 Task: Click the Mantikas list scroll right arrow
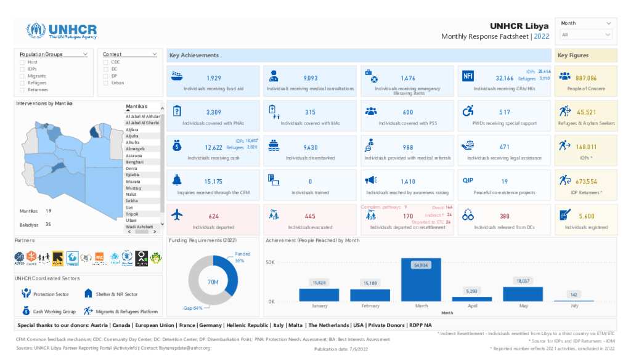pyautogui.click(x=155, y=232)
